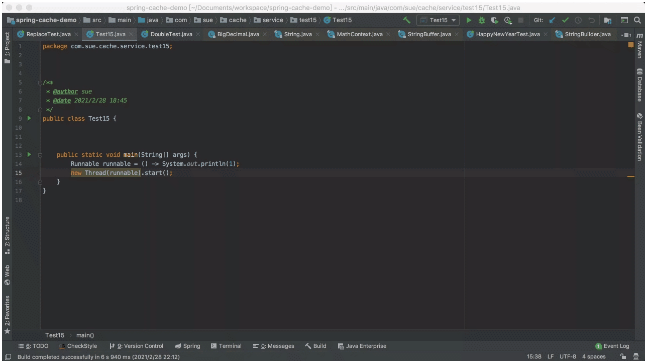Open the Terminal tool window
The width and height of the screenshot is (645, 361).
pos(226,346)
